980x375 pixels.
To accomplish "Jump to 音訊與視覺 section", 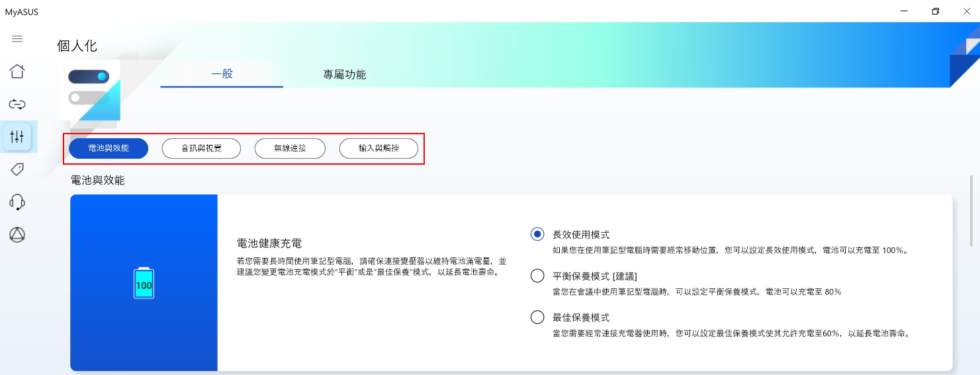I will pos(201,149).
